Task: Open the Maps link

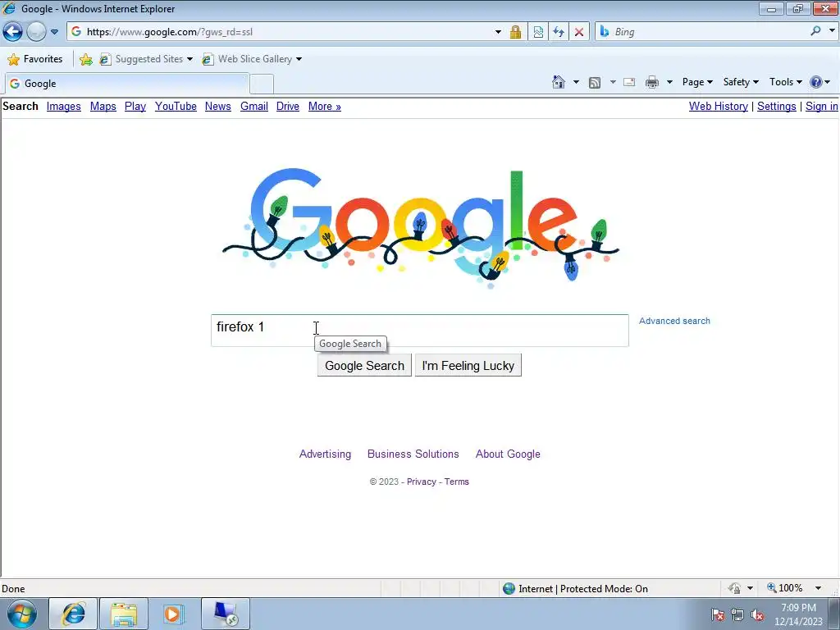Action: [x=103, y=106]
